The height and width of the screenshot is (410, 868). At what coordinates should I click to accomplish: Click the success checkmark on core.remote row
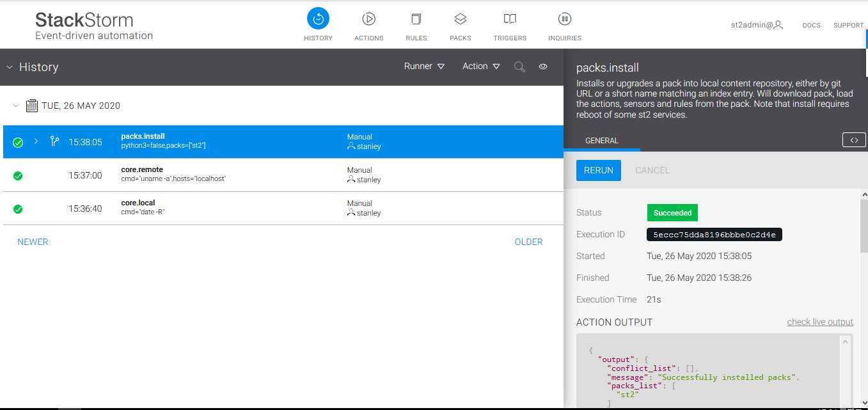point(18,175)
